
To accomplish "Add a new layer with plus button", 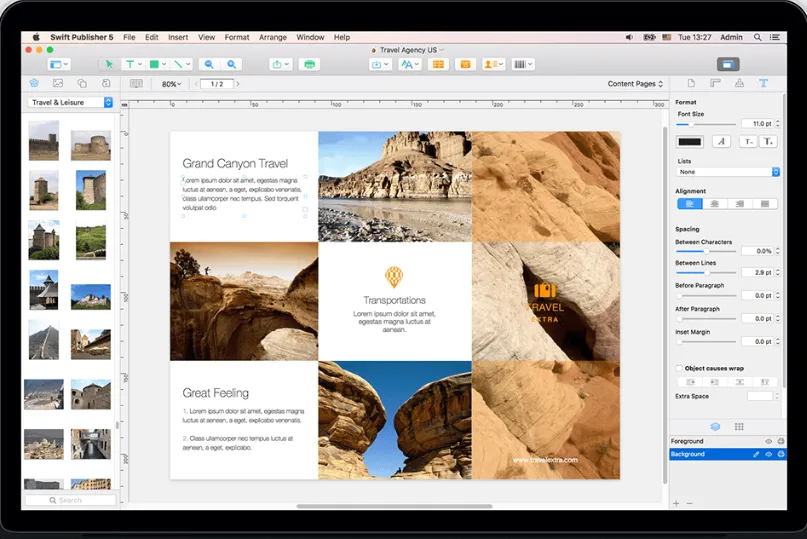I will (x=676, y=503).
